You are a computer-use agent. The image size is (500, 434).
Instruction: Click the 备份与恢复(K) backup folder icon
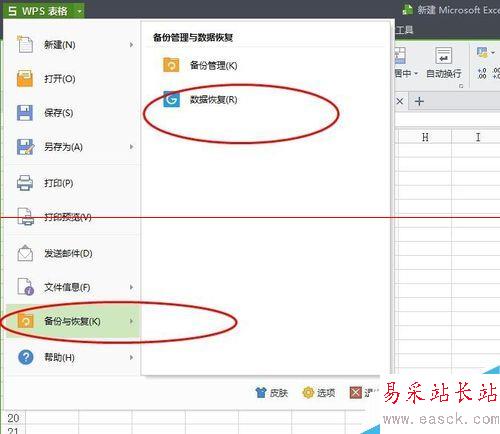pos(26,321)
